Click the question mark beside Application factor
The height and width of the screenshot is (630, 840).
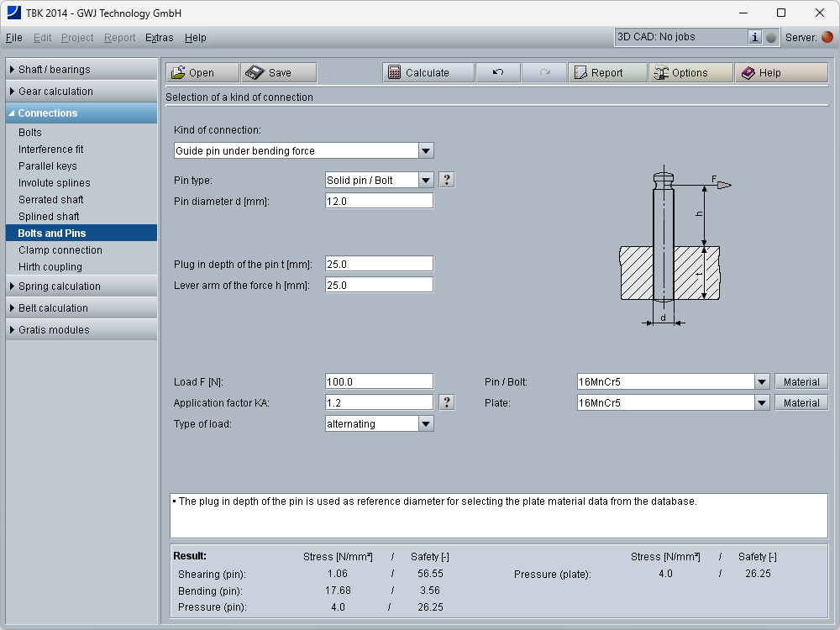click(x=447, y=402)
